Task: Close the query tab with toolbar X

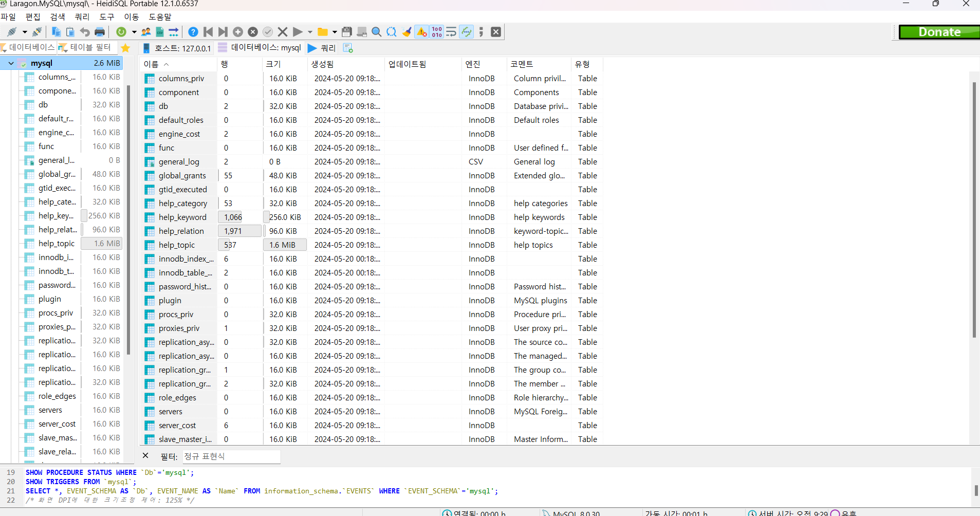Action: pos(496,32)
